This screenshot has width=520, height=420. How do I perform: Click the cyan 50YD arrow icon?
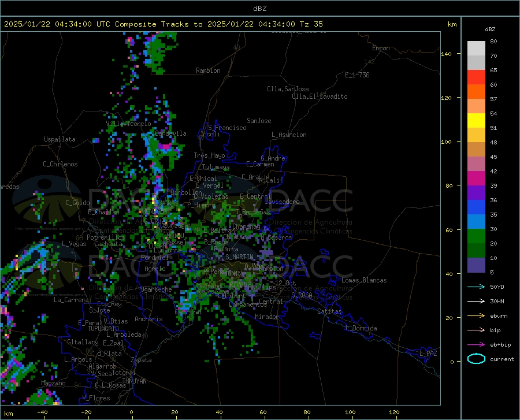[x=476, y=287]
